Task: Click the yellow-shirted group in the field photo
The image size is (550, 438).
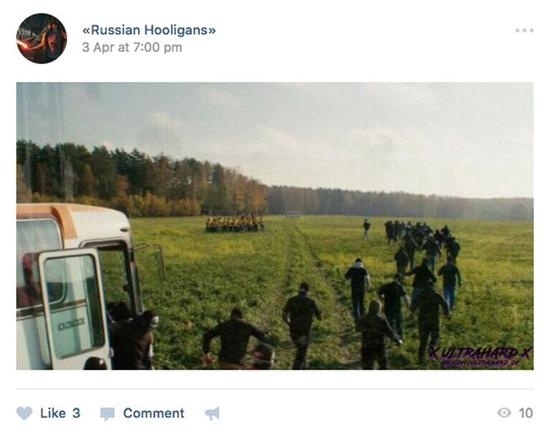Action: [x=235, y=224]
